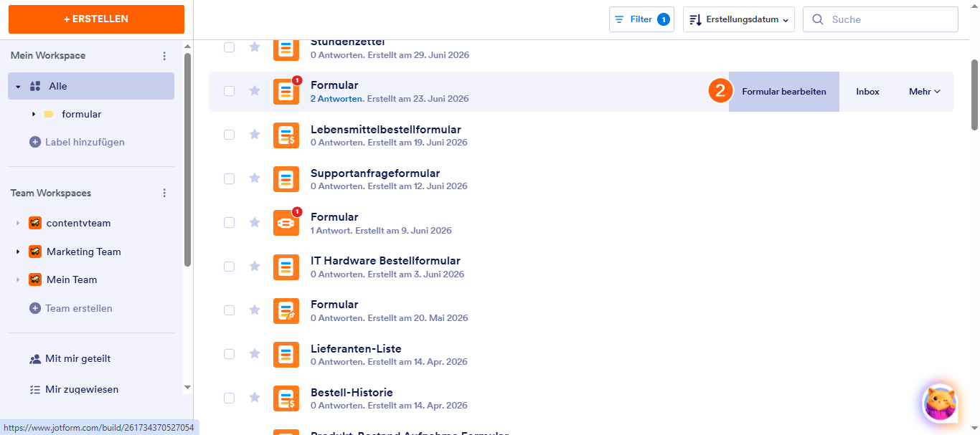Open the Filter button
980x435 pixels.
pos(642,19)
